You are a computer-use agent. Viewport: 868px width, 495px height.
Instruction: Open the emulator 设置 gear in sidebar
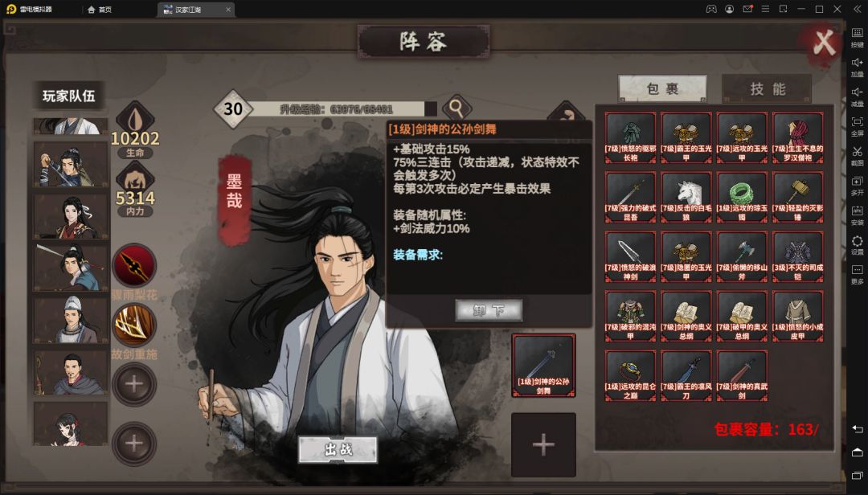click(x=857, y=243)
